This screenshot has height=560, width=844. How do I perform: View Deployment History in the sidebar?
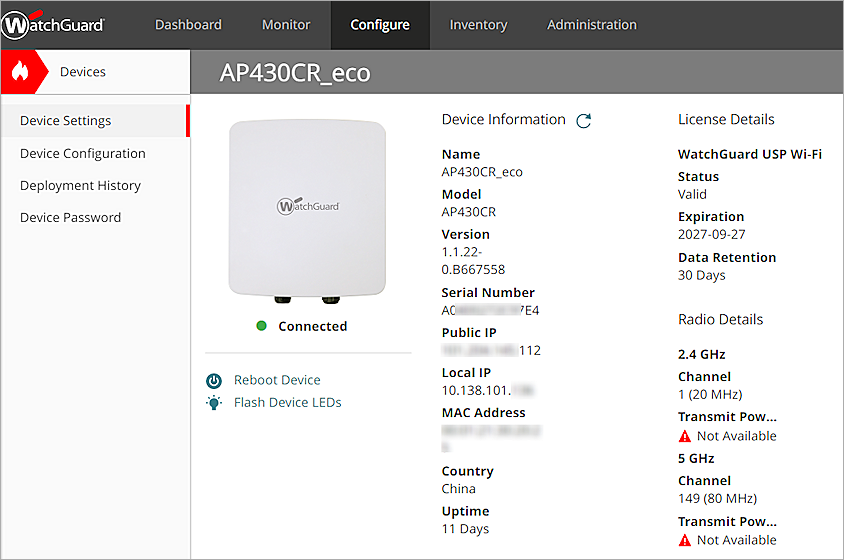click(80, 186)
